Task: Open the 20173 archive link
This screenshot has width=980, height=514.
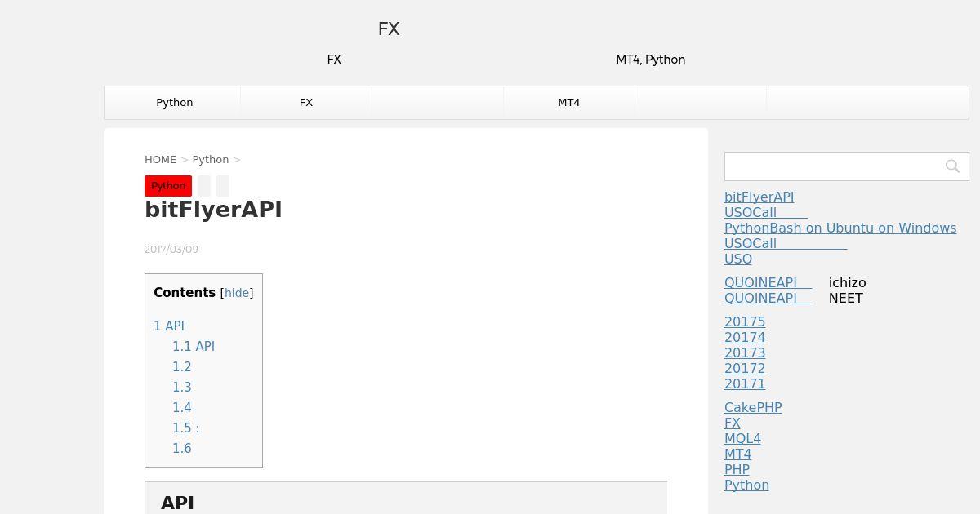Action: [x=745, y=353]
